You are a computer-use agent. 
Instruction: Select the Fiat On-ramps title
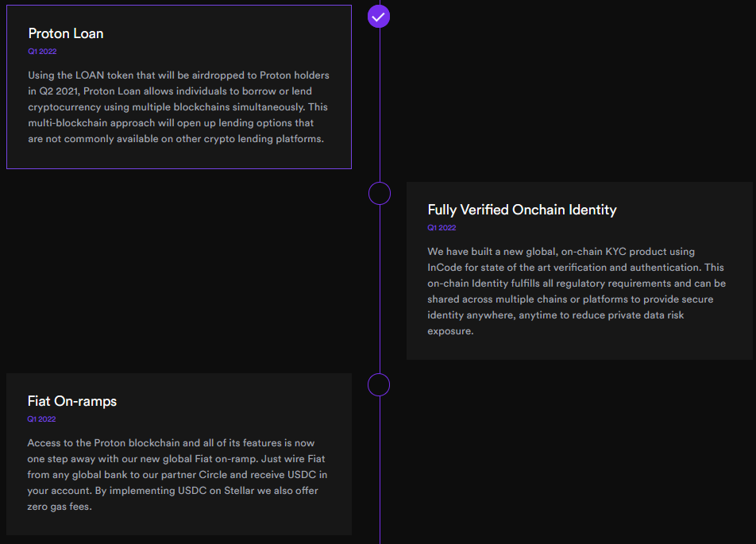point(71,401)
